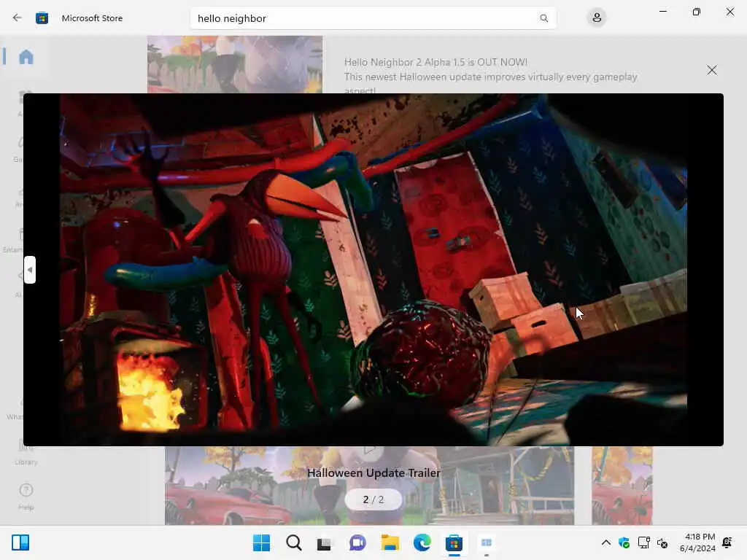Open File Explorer from the taskbar

coord(390,542)
